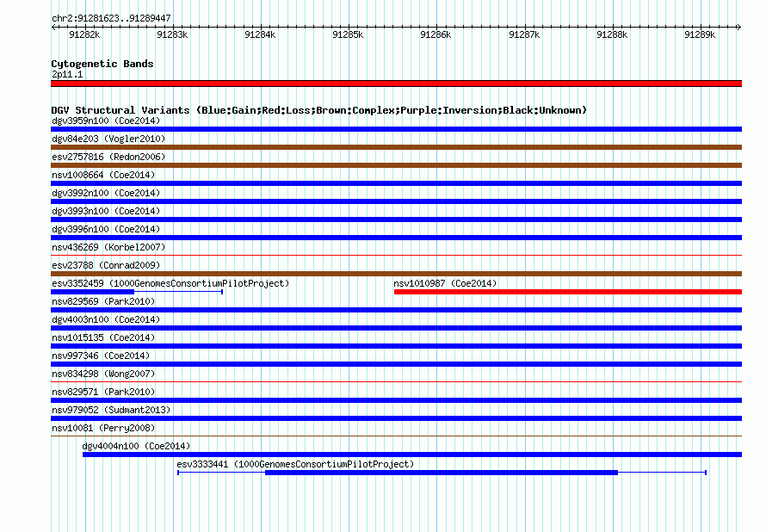Click the thin brown line for nsv10081
Image resolution: width=766 pixels, height=532 pixels.
click(396, 436)
